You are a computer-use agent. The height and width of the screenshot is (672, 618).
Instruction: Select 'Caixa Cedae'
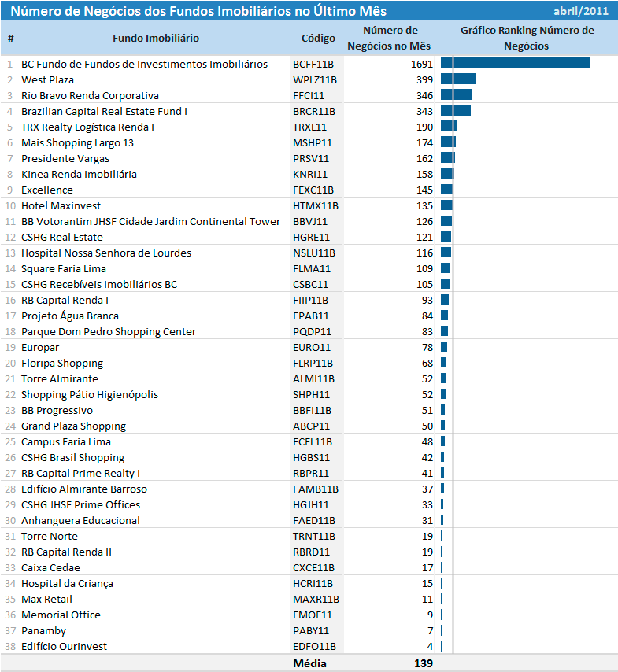point(50,568)
